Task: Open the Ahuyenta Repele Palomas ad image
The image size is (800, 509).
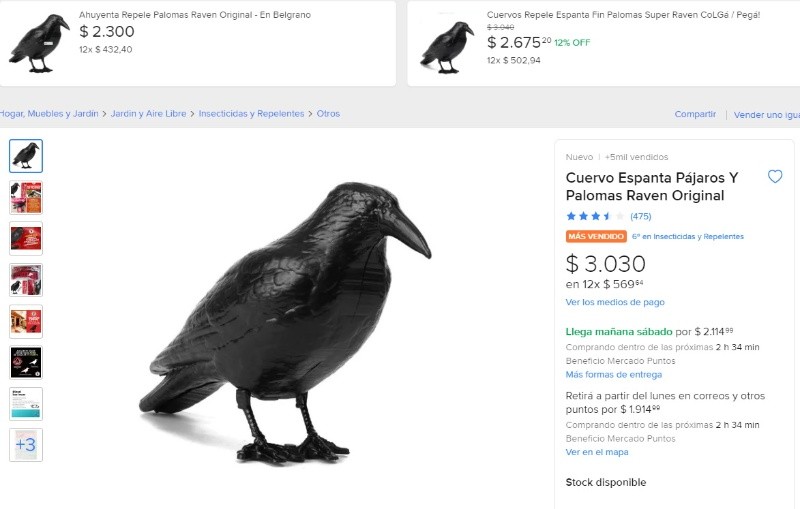Action: pyautogui.click(x=39, y=43)
